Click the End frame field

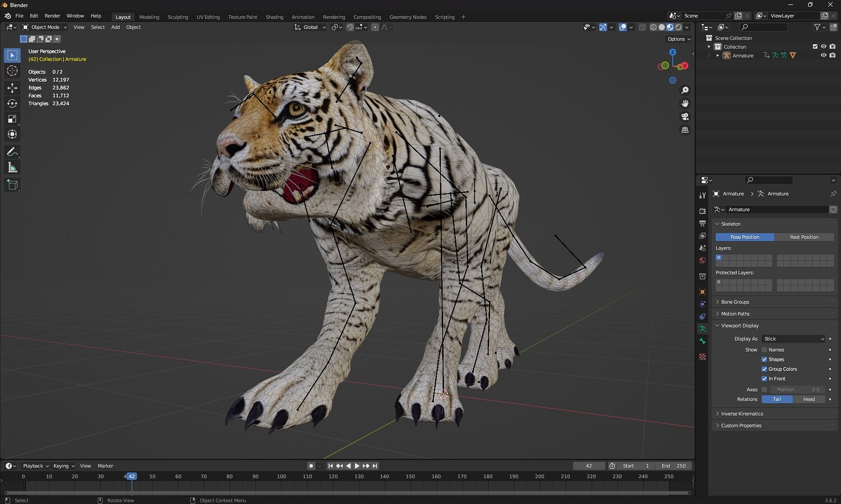[x=674, y=466]
